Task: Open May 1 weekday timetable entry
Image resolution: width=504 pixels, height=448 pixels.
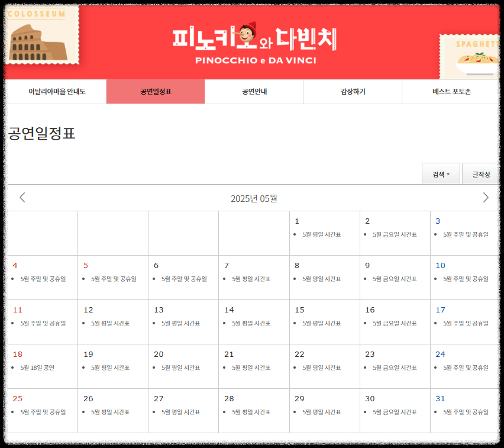Action: [x=321, y=234]
